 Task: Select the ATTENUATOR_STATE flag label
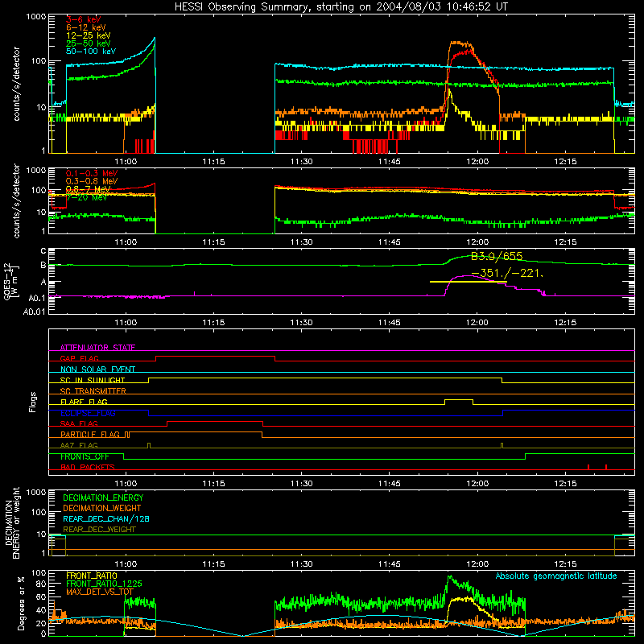pyautogui.click(x=97, y=348)
